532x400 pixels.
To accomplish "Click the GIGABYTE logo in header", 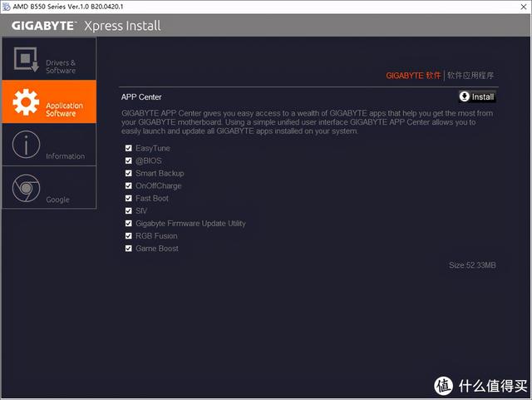I will point(44,26).
